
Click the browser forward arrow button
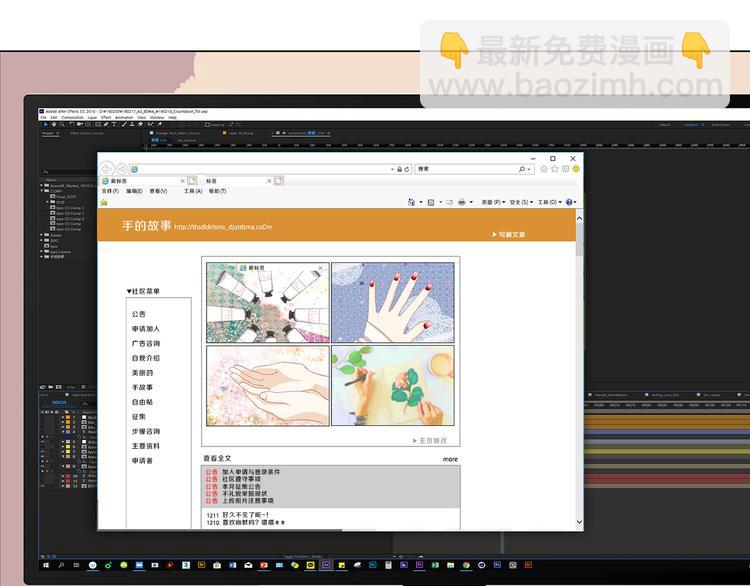[121, 169]
